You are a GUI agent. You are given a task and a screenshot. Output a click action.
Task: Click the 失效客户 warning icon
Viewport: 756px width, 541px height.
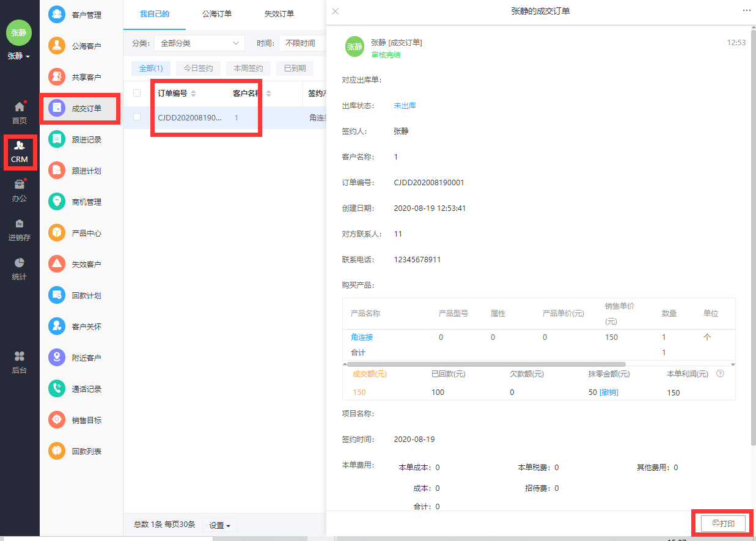tap(57, 264)
